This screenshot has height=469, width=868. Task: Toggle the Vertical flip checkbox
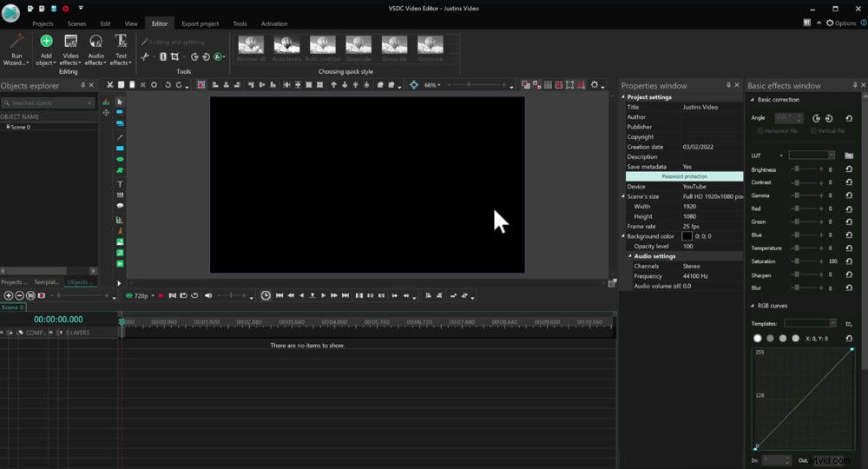(x=813, y=130)
